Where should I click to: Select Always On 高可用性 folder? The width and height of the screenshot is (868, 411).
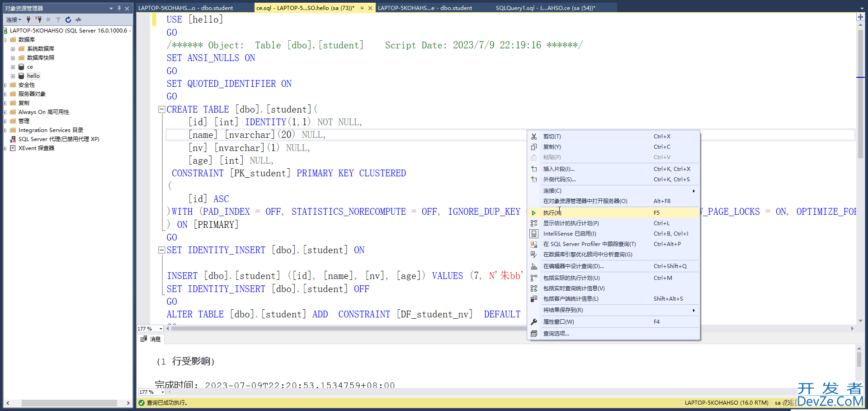click(x=44, y=112)
